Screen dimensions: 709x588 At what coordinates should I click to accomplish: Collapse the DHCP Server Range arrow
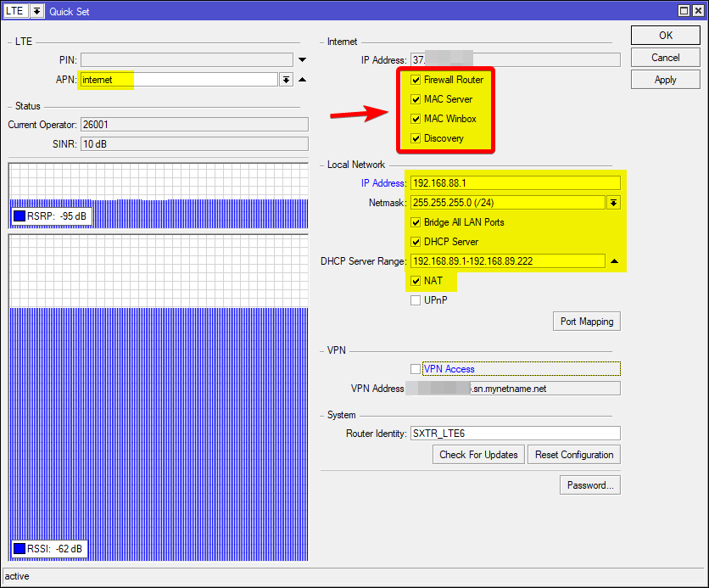pos(614,261)
